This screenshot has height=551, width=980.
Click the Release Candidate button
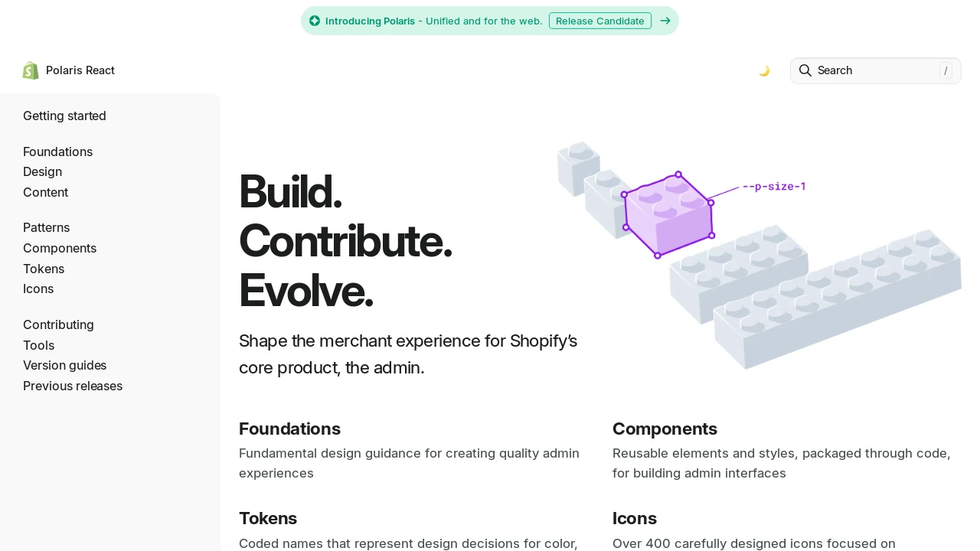[600, 21]
